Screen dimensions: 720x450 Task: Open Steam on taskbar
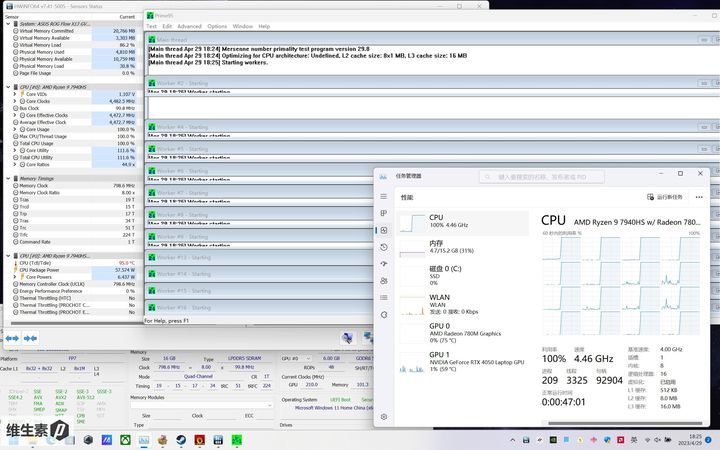point(181,440)
